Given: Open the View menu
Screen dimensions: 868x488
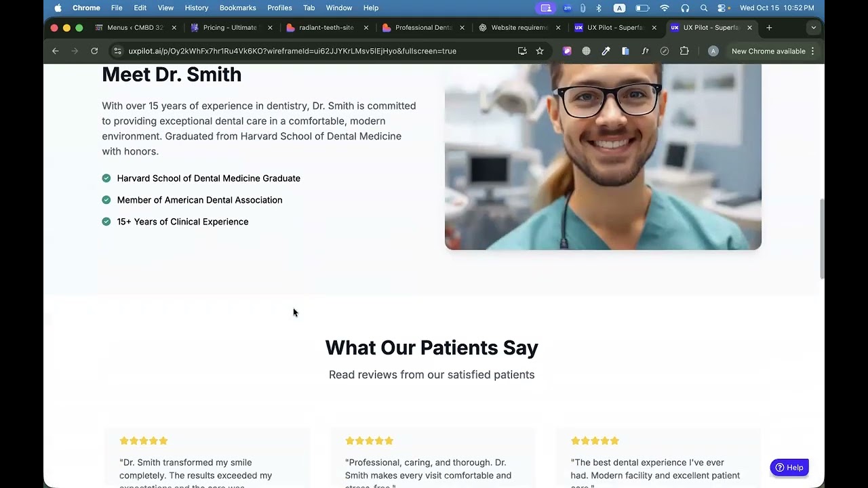Looking at the screenshot, I should (165, 8).
